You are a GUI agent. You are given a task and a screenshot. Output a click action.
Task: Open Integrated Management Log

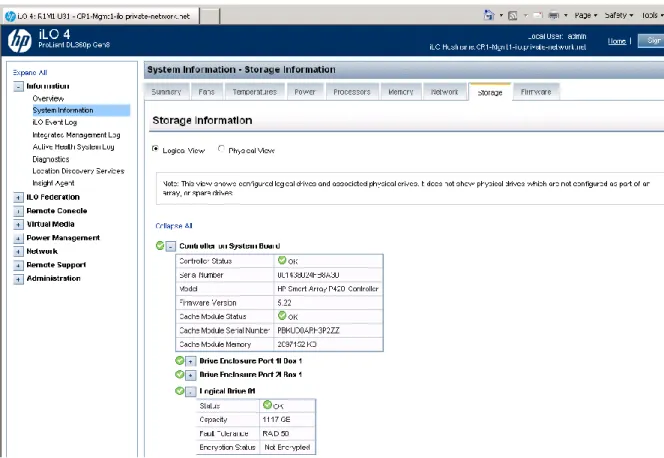point(76,135)
